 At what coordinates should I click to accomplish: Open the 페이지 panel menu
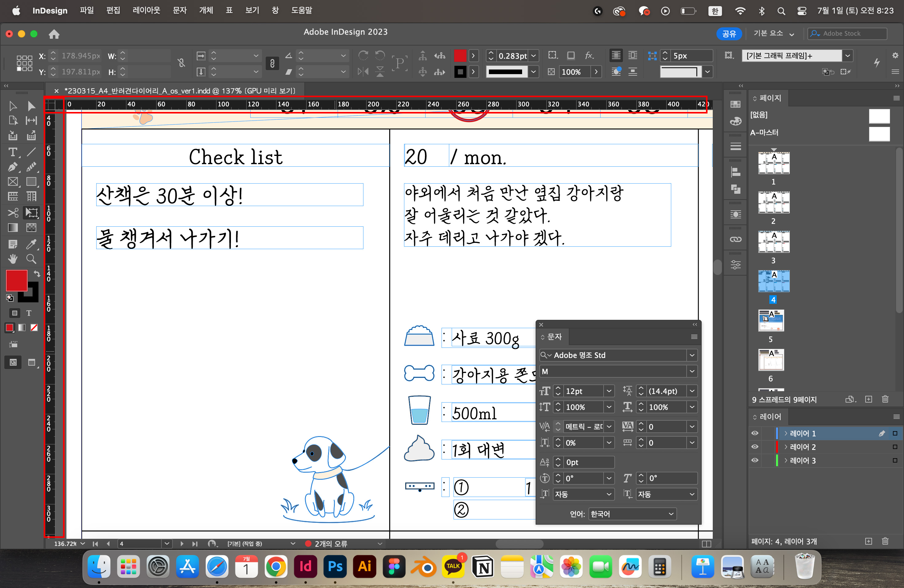896,98
